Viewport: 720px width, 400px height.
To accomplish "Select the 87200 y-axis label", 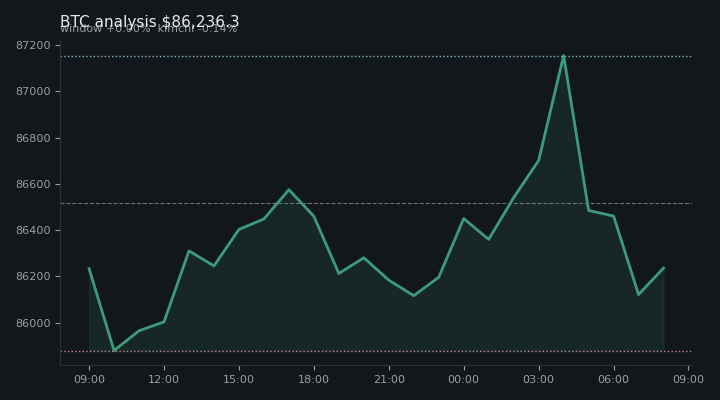I will (x=33, y=45).
